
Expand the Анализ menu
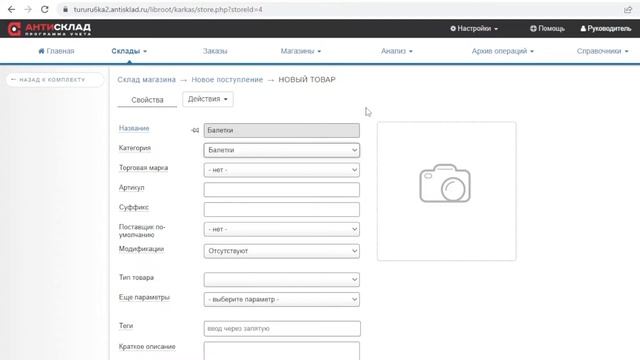(397, 51)
